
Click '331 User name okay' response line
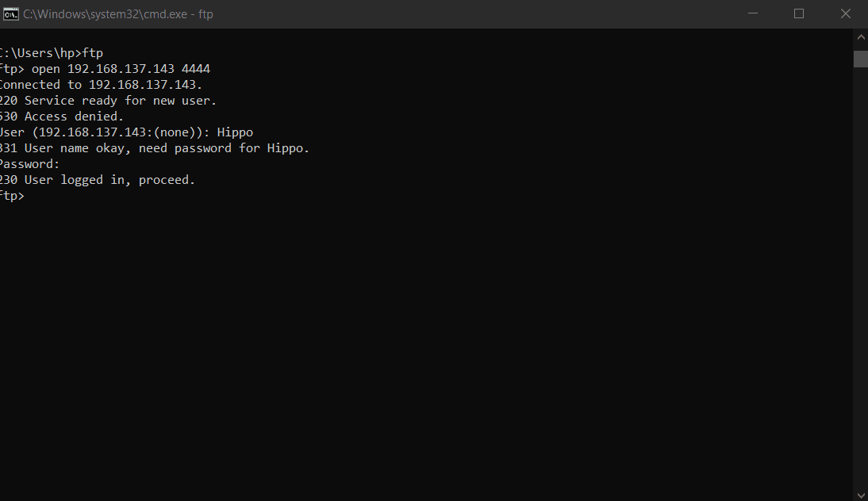[x=155, y=148]
